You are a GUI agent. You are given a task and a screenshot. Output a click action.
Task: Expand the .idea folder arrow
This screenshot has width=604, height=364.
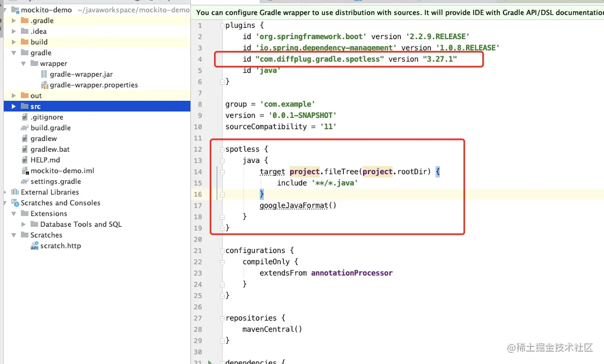[14, 31]
